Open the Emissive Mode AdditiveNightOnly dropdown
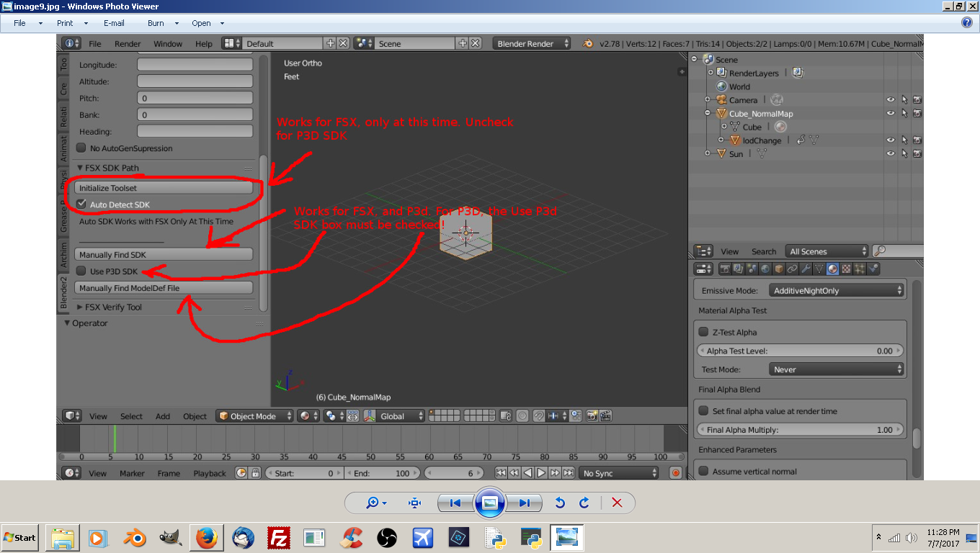The height and width of the screenshot is (553, 980). [836, 290]
